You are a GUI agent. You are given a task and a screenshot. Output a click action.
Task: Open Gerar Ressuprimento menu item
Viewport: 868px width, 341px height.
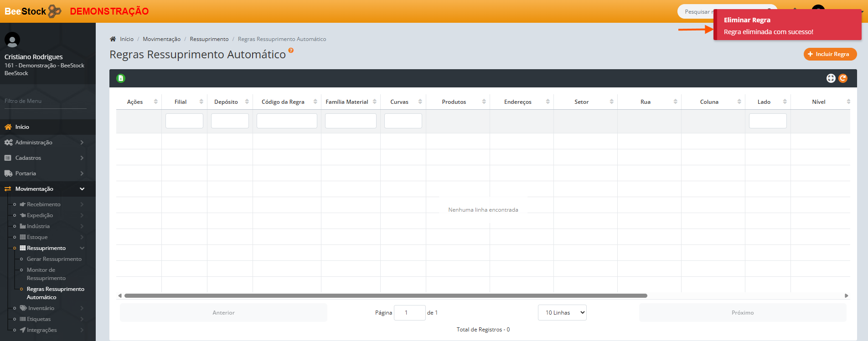click(54, 259)
